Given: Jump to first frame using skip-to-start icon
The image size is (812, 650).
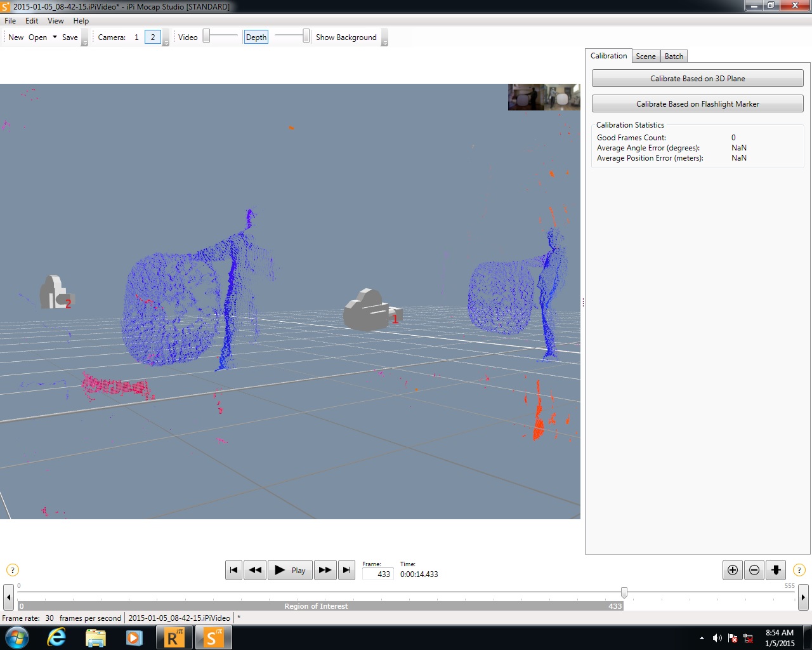Looking at the screenshot, I should 233,570.
